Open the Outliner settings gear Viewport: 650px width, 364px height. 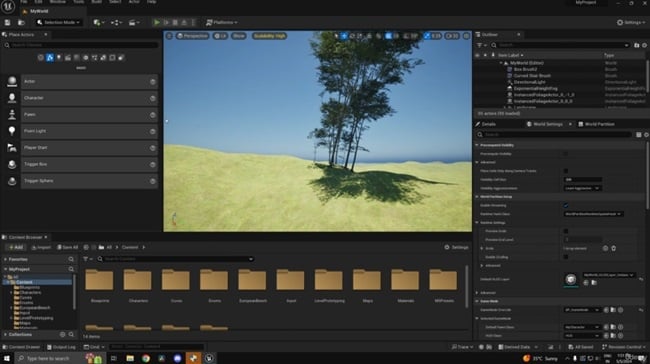click(645, 45)
